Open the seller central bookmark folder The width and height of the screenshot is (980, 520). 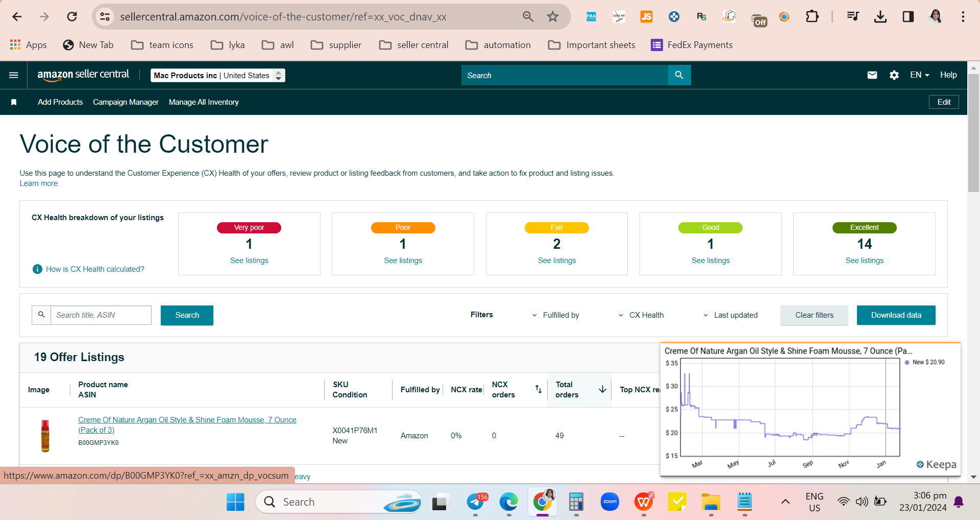click(414, 45)
